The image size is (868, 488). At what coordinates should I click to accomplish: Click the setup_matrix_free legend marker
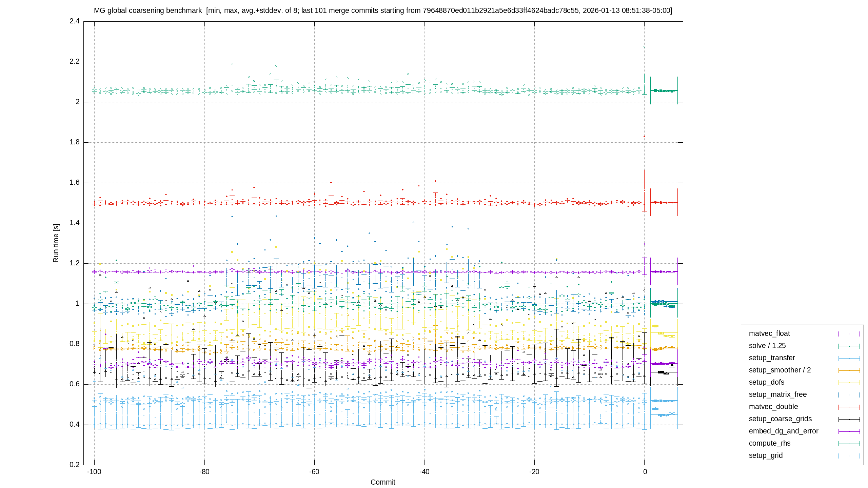pyautogui.click(x=849, y=395)
